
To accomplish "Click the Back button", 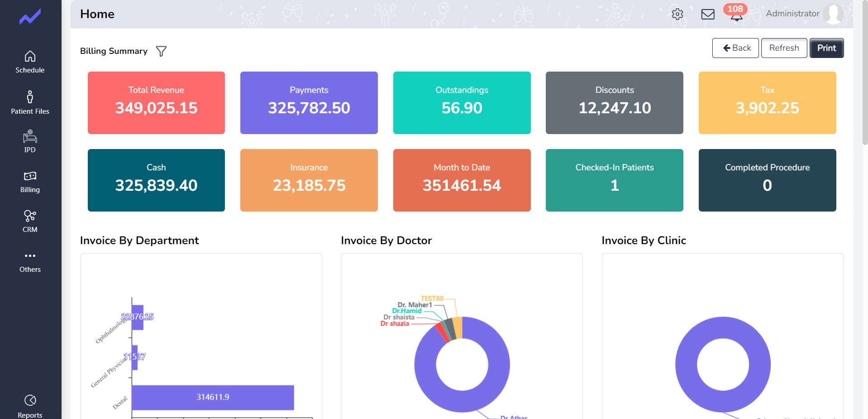I will click(735, 48).
